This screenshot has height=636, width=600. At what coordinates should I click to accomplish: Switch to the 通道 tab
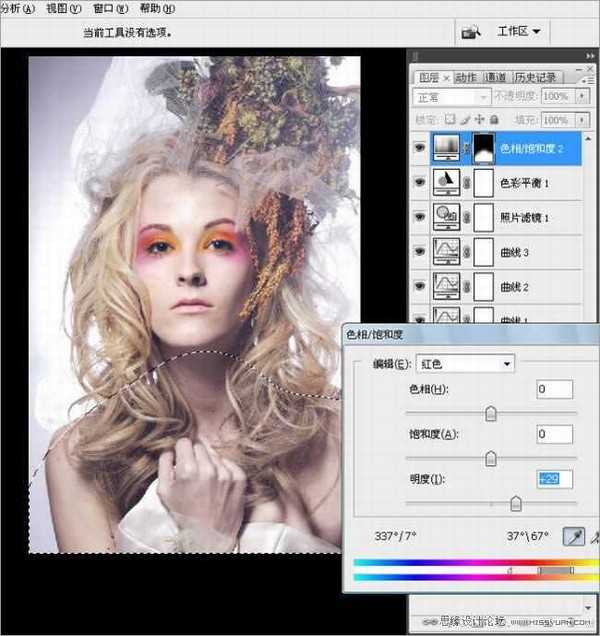tap(495, 77)
